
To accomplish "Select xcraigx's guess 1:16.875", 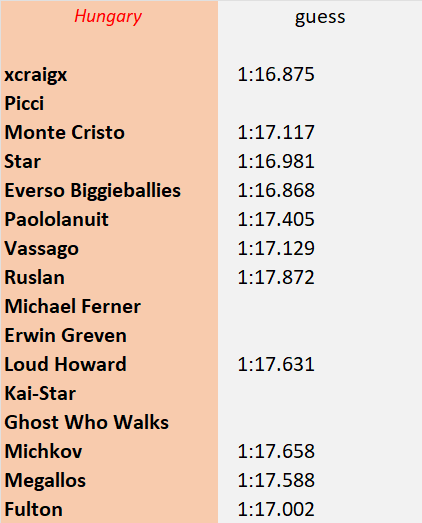I will pos(320,74).
